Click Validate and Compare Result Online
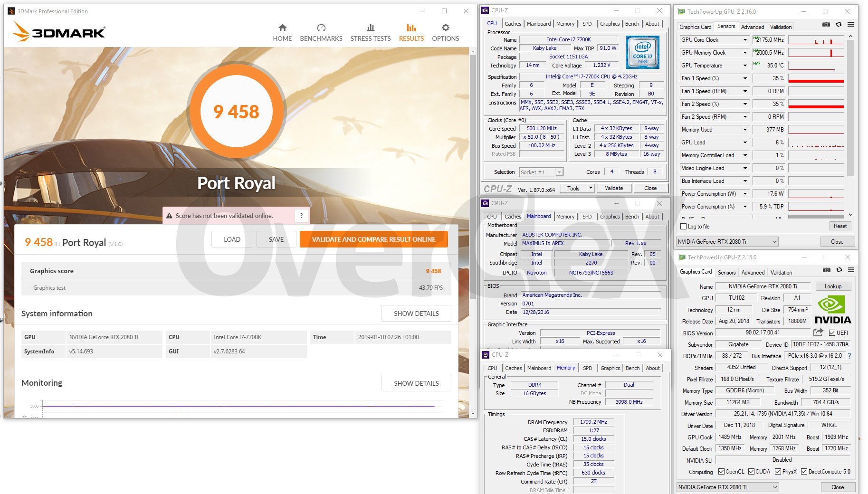 click(373, 239)
